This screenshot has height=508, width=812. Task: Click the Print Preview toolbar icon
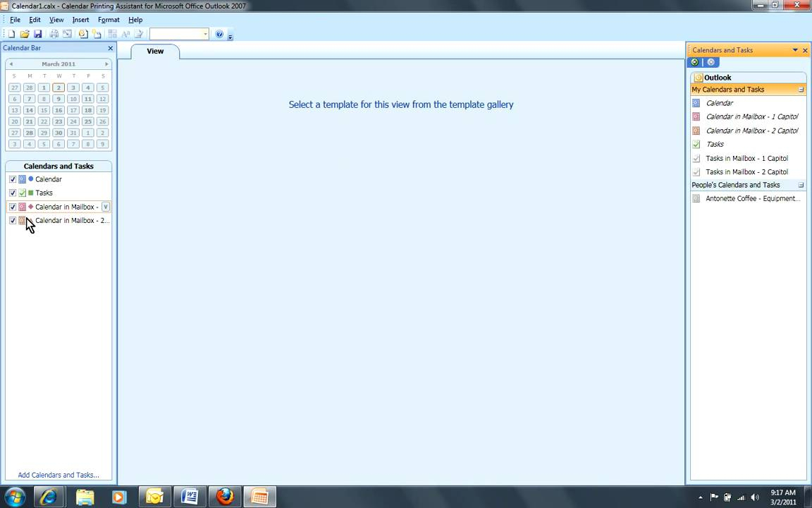[x=68, y=34]
